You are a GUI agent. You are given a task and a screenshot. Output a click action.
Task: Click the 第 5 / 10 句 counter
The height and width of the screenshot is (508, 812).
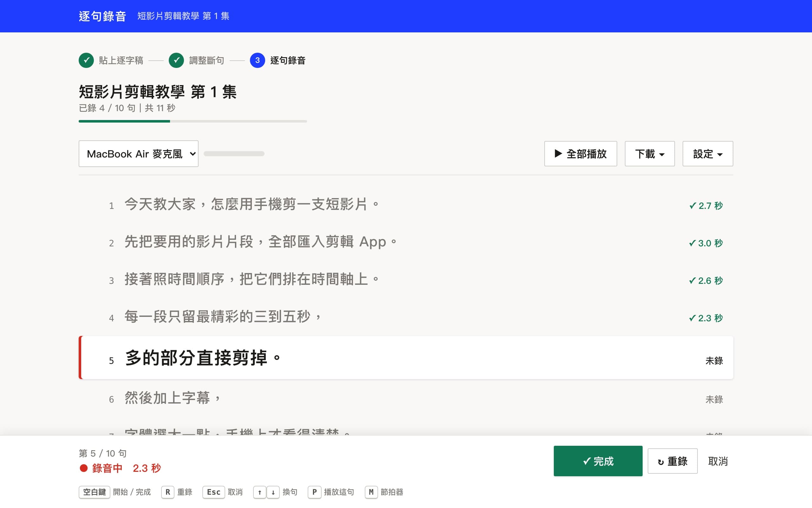point(103,453)
